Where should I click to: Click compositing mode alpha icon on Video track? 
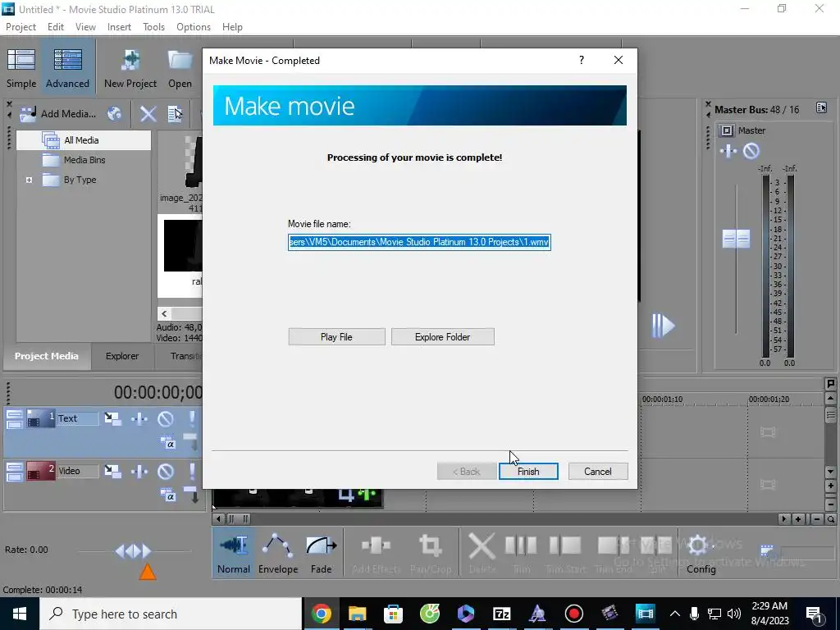[x=167, y=495]
